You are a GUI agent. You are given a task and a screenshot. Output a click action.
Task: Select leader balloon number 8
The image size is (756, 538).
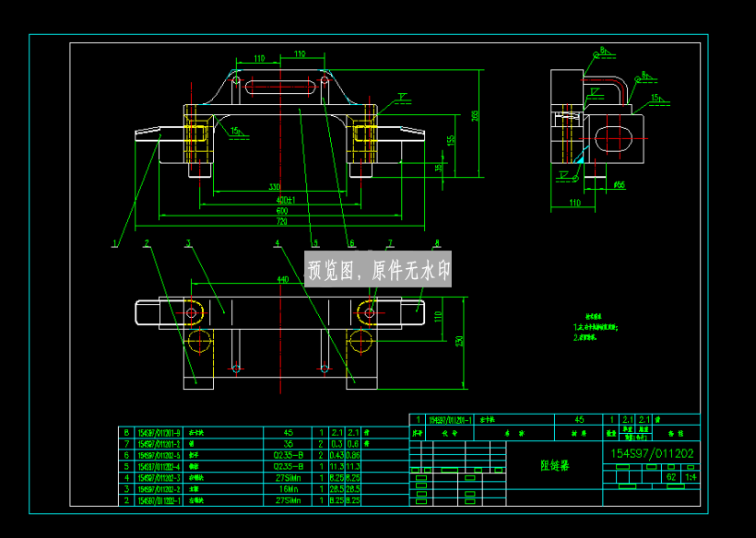pos(437,243)
